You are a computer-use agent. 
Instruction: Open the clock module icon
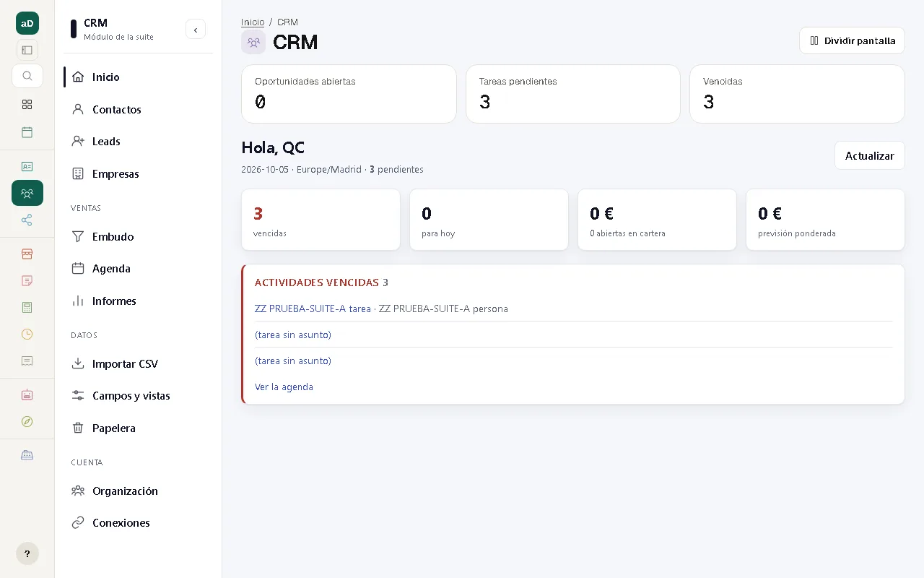27,334
